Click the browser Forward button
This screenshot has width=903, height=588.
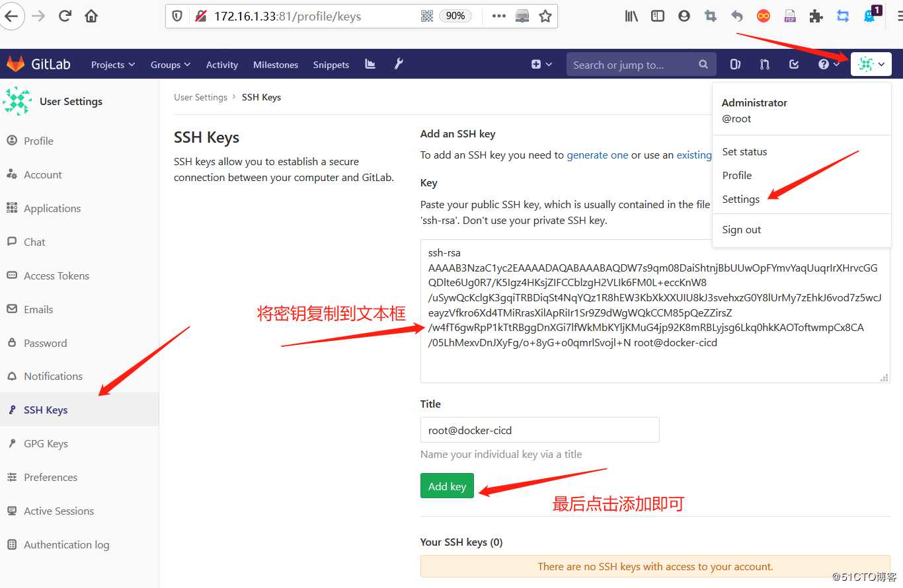tap(38, 17)
